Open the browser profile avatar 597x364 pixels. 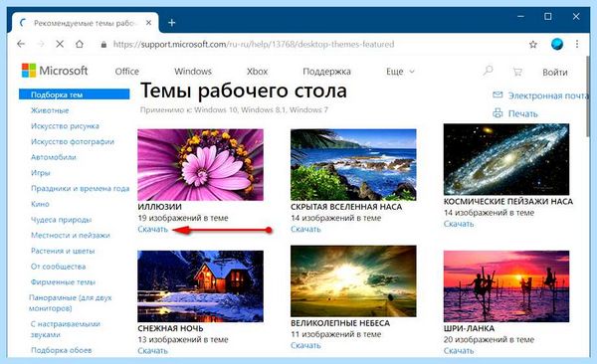coord(556,44)
